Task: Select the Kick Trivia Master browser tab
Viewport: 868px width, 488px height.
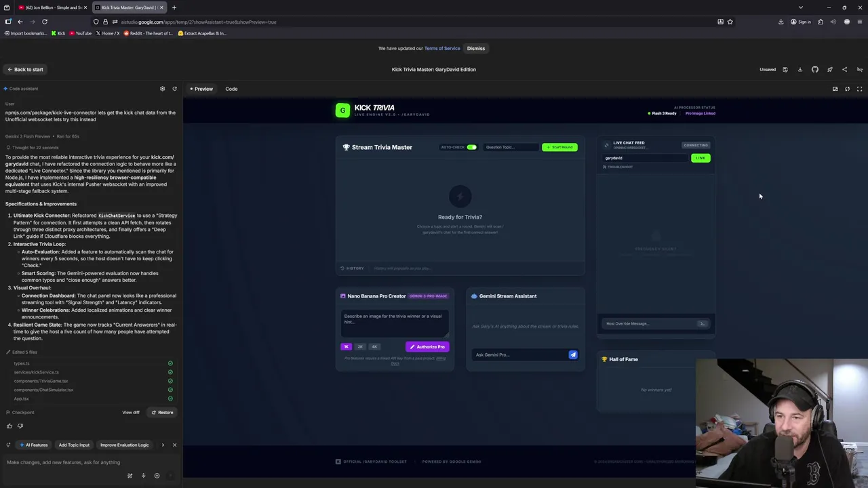Action: tap(129, 7)
